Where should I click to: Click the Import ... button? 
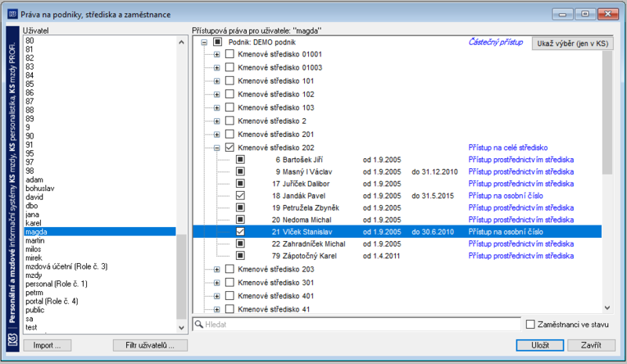pos(47,345)
